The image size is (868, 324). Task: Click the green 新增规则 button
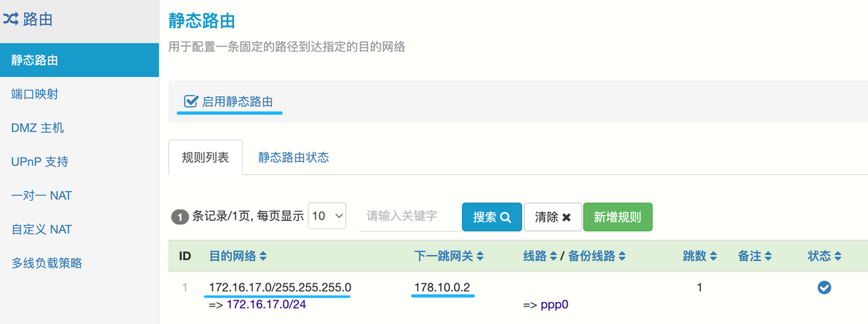point(617,217)
